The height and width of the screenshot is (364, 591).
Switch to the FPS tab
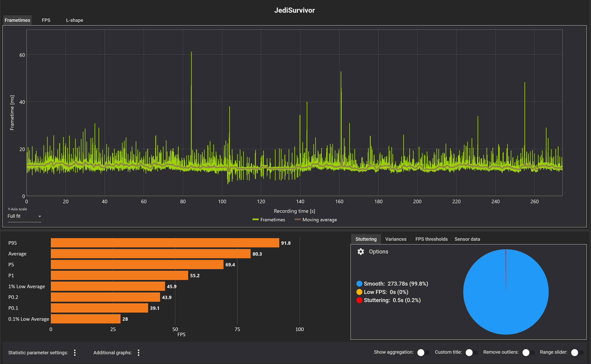point(46,20)
